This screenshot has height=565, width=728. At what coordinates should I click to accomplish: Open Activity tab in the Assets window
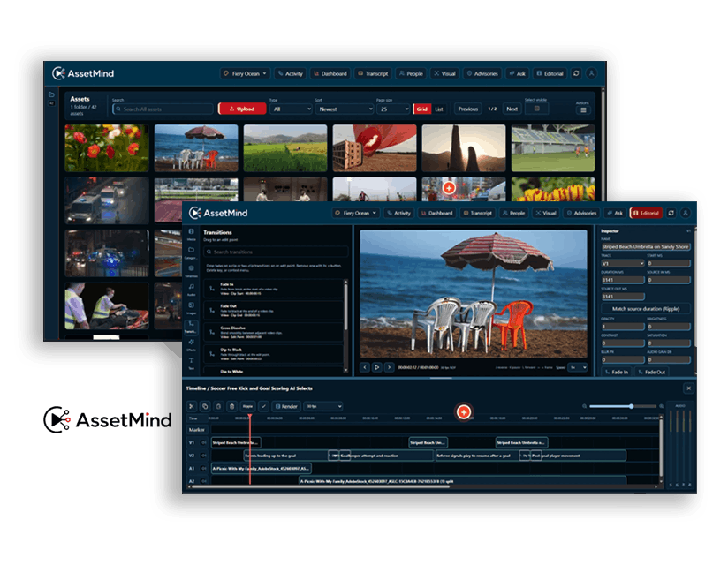pos(290,73)
